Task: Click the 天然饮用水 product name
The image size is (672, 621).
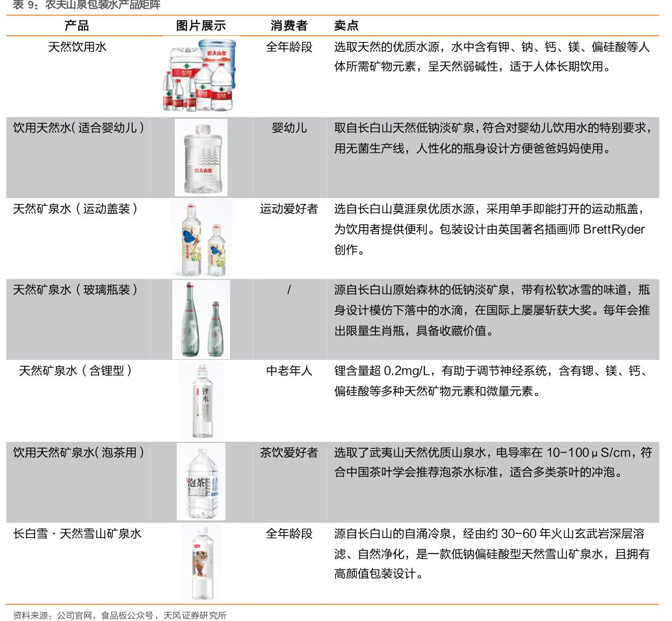Action: (77, 47)
